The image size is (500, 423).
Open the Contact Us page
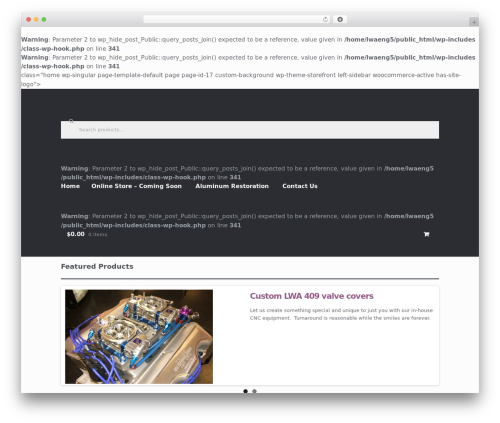click(300, 186)
